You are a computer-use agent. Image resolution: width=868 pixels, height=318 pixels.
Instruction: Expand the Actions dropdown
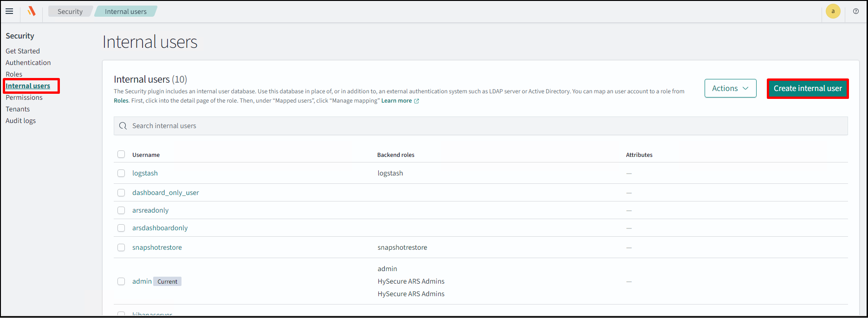coord(730,88)
